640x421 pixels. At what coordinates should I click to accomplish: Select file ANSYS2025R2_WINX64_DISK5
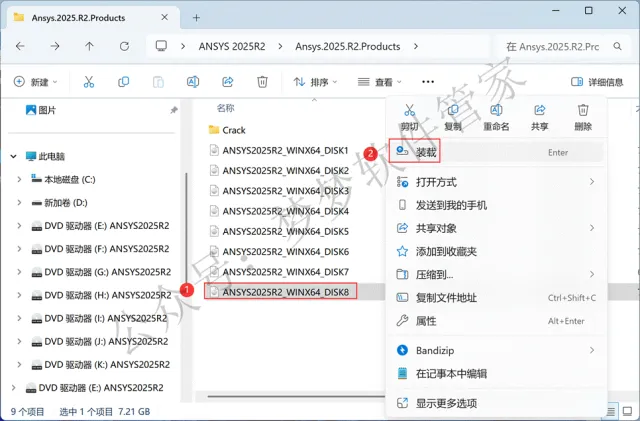coord(279,231)
